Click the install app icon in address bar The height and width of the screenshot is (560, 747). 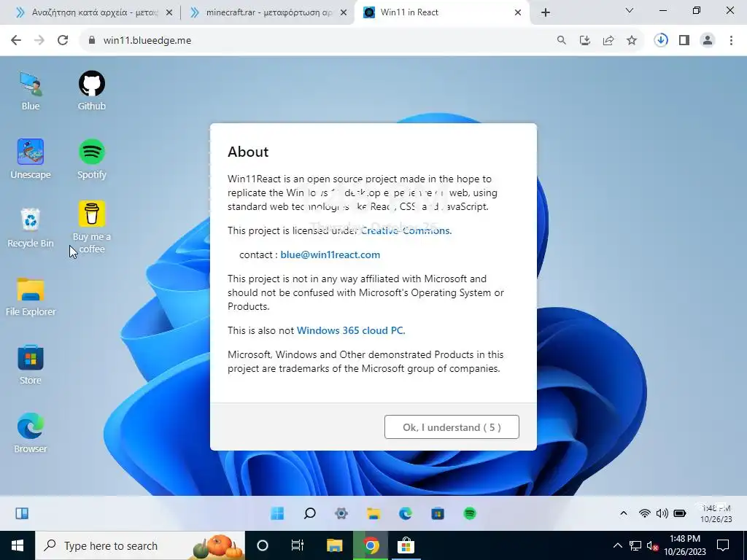[585, 41]
